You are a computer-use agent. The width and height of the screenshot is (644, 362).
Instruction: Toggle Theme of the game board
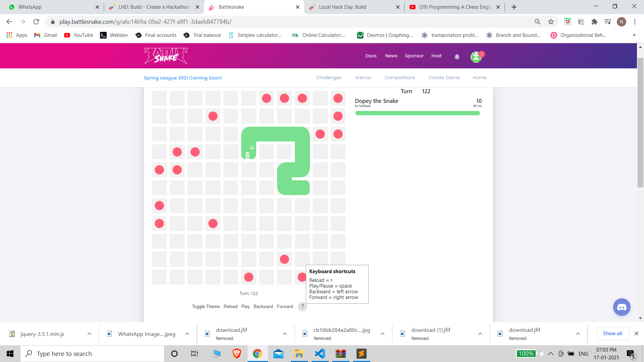(x=206, y=306)
